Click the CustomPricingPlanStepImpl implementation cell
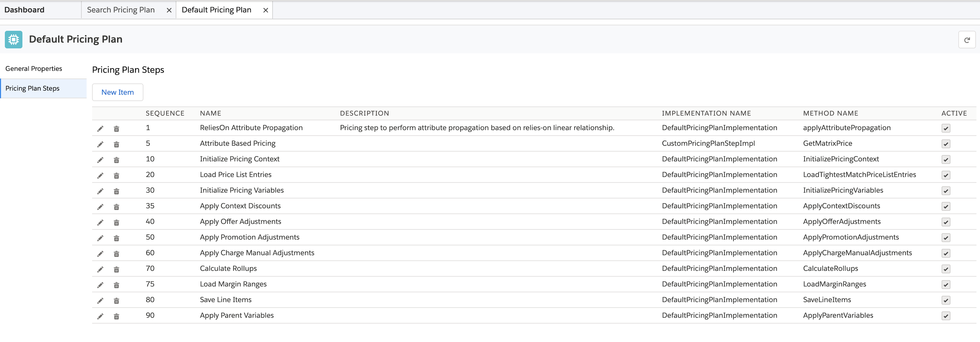This screenshot has height=342, width=980. pos(708,143)
